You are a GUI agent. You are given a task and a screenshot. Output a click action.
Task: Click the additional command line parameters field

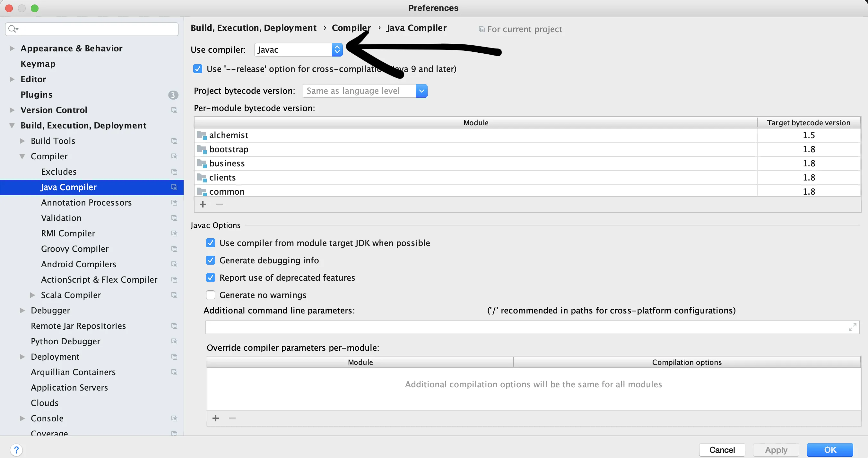pos(526,327)
